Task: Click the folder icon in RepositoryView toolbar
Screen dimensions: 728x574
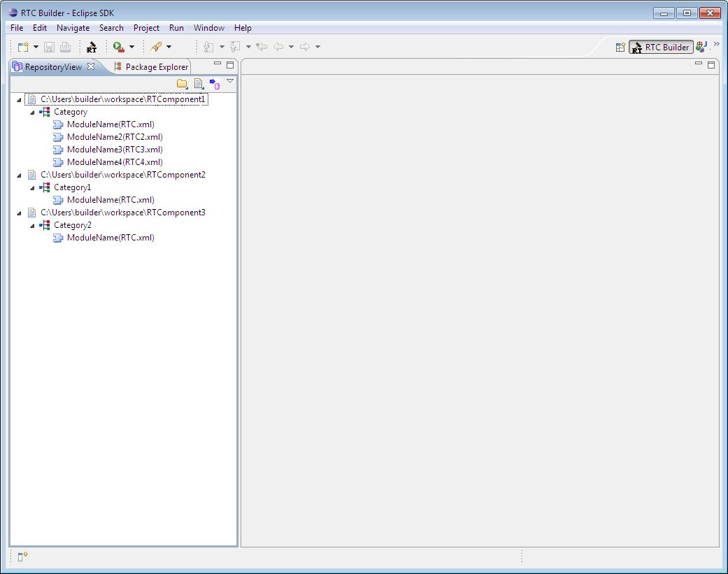Action: tap(182, 83)
